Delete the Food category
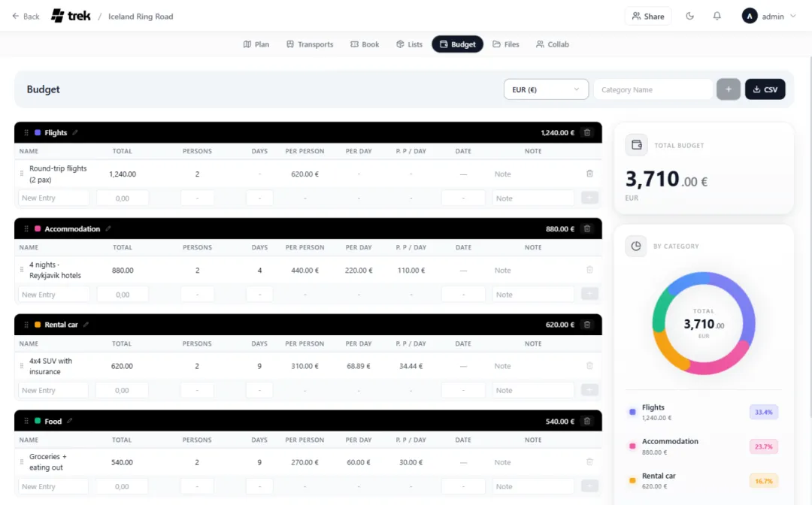 [x=587, y=421]
